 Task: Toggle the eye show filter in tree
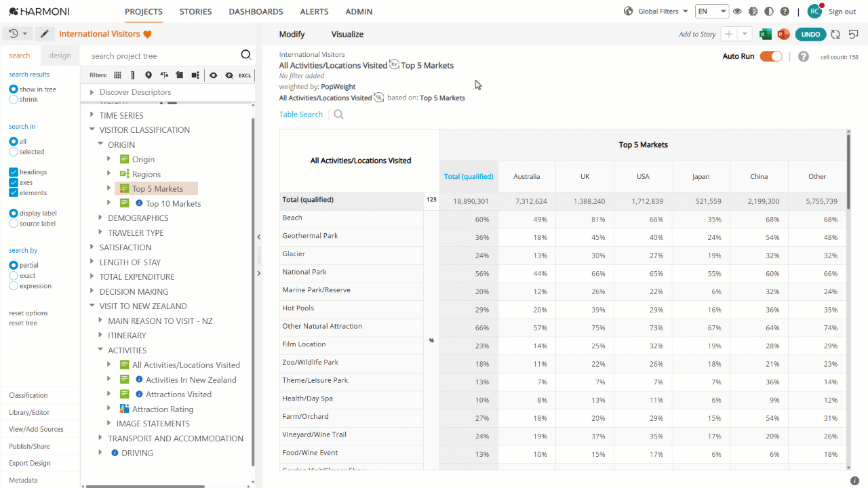(x=213, y=75)
